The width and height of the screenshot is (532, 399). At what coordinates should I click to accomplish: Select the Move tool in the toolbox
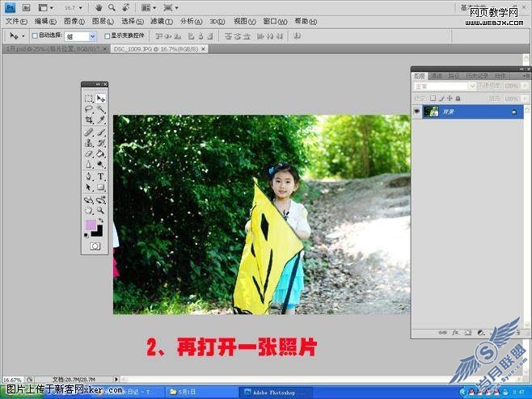pos(101,99)
